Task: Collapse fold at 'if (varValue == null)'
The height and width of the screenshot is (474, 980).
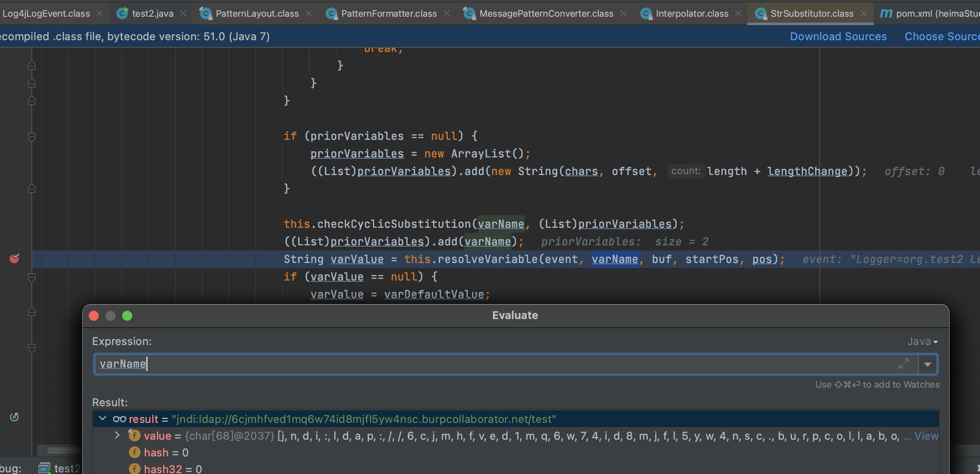Action: click(32, 277)
